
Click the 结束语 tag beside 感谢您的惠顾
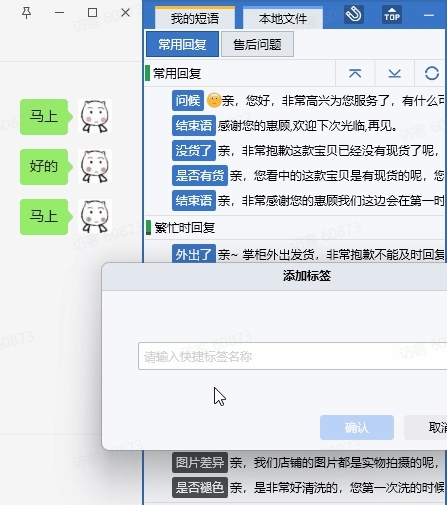coord(194,126)
